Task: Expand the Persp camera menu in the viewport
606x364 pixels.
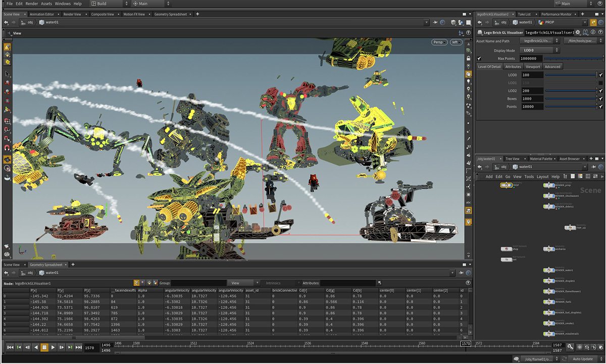Action: click(x=439, y=42)
